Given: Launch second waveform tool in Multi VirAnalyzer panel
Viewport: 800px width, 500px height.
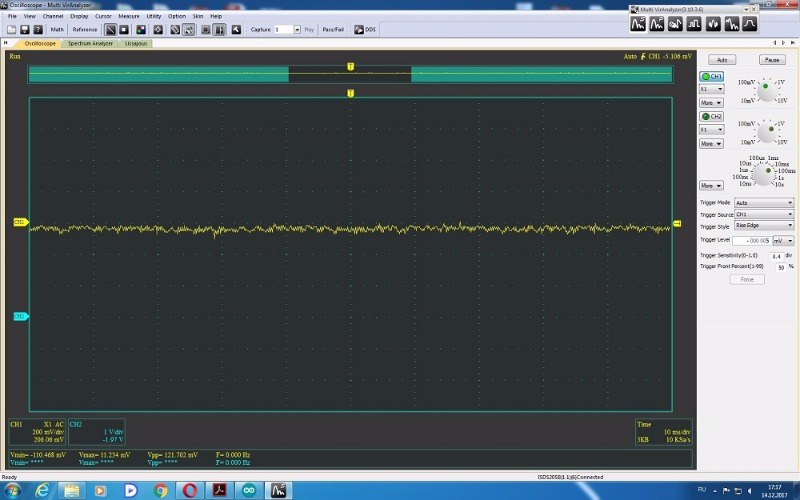Looking at the screenshot, I should pos(657,23).
